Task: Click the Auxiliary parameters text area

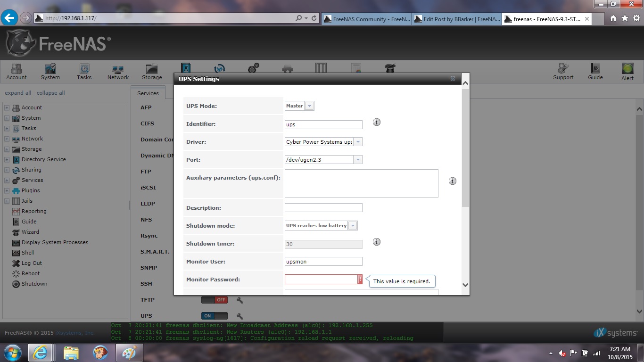Action: tap(362, 183)
